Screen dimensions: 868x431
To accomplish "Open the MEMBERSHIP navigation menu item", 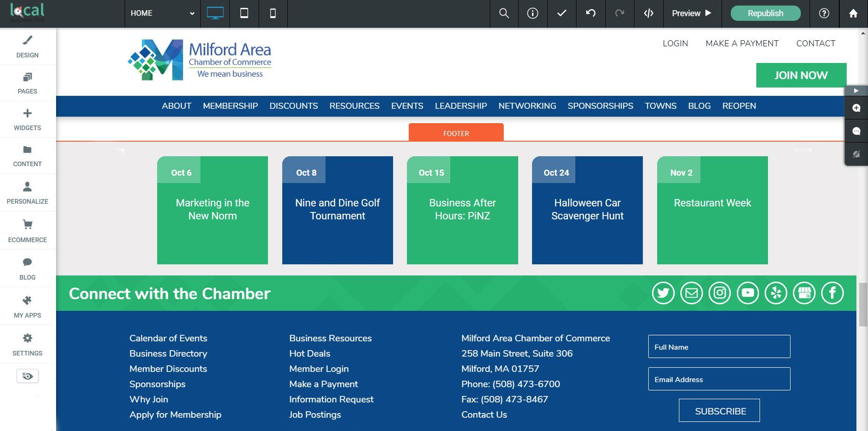I will tap(230, 106).
